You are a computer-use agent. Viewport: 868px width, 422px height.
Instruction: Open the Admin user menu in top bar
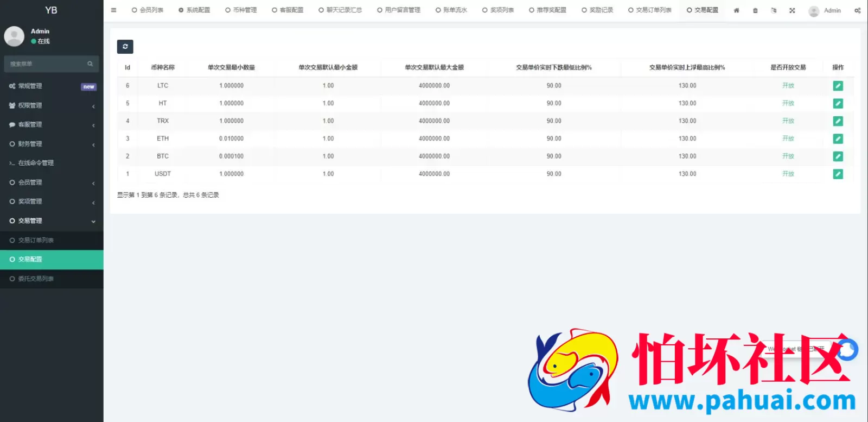(x=825, y=10)
